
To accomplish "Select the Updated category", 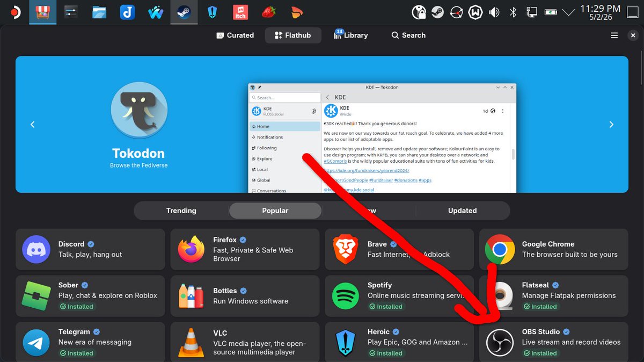I will click(x=462, y=211).
